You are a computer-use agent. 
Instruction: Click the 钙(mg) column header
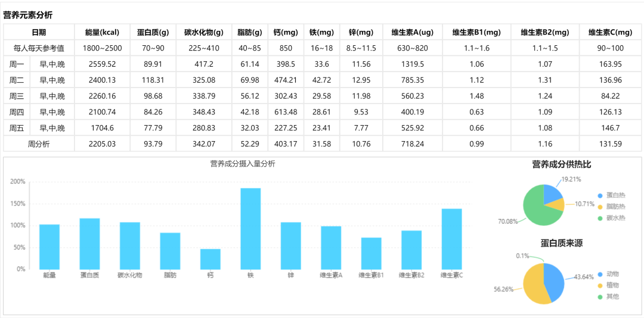point(286,32)
